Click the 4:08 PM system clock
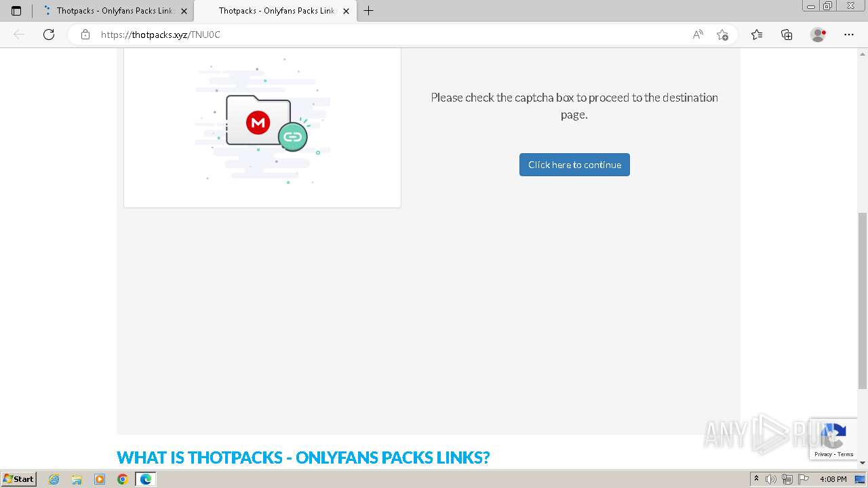Image resolution: width=868 pixels, height=488 pixels. [x=833, y=479]
